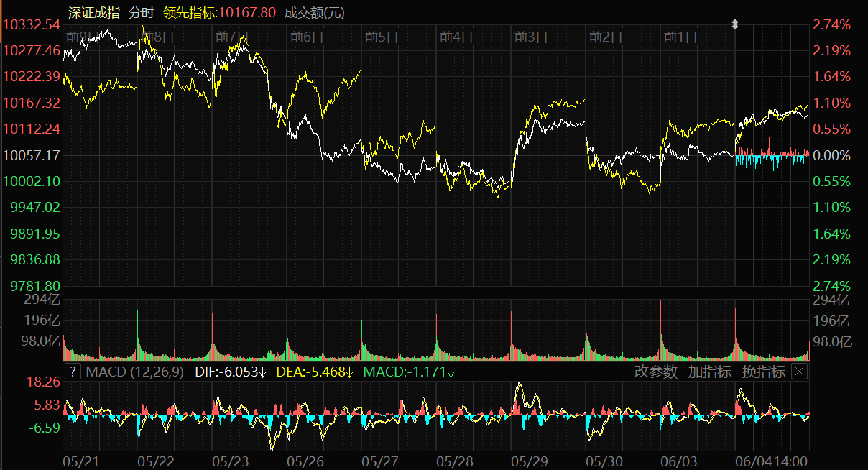Select the 前3日 day column label
The height and width of the screenshot is (470, 868).
[531, 37]
